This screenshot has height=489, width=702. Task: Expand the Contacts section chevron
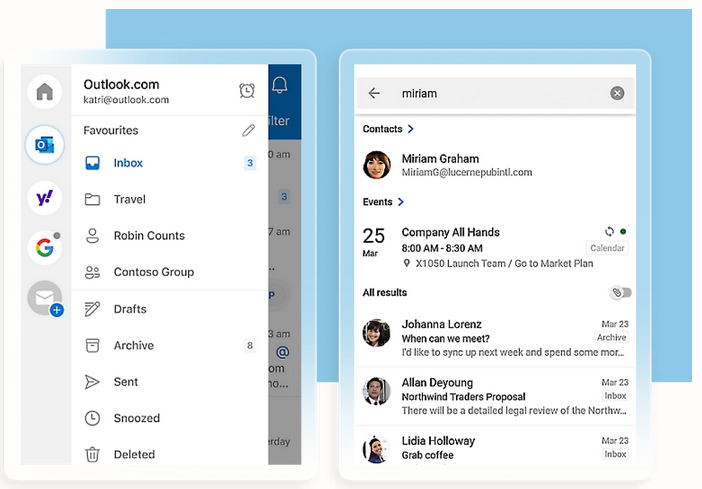(411, 129)
